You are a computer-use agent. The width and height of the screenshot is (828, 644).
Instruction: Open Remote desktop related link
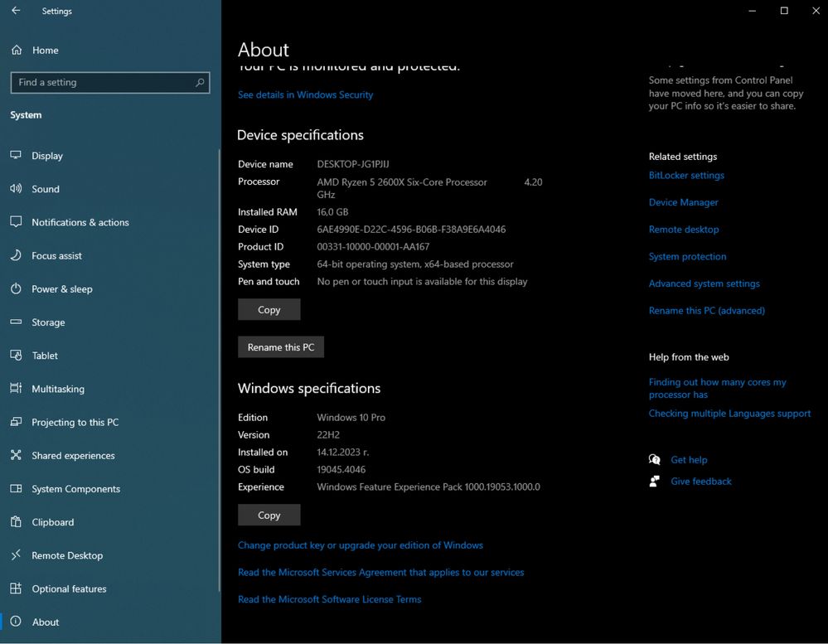(x=683, y=229)
